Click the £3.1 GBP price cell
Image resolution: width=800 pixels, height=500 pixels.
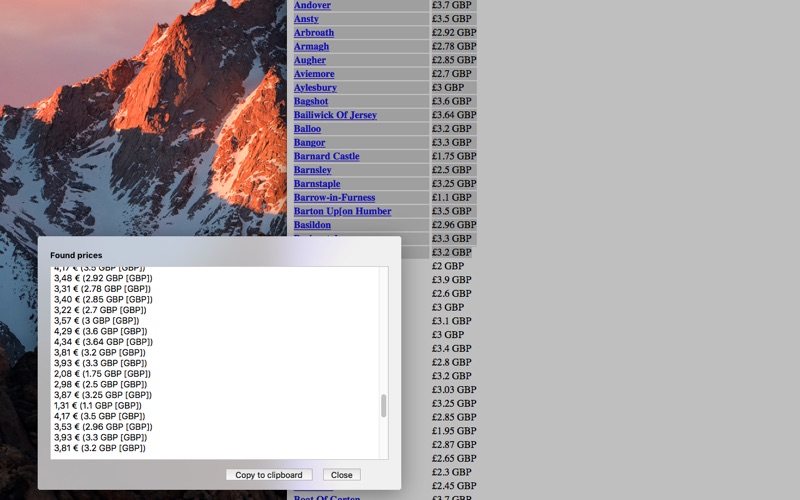click(x=452, y=321)
